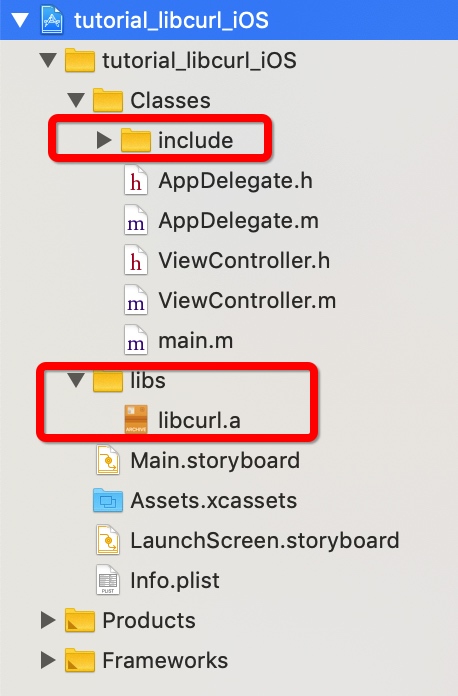Viewport: 458px width, 696px height.
Task: Collapse the Classes folder
Action: (x=76, y=100)
